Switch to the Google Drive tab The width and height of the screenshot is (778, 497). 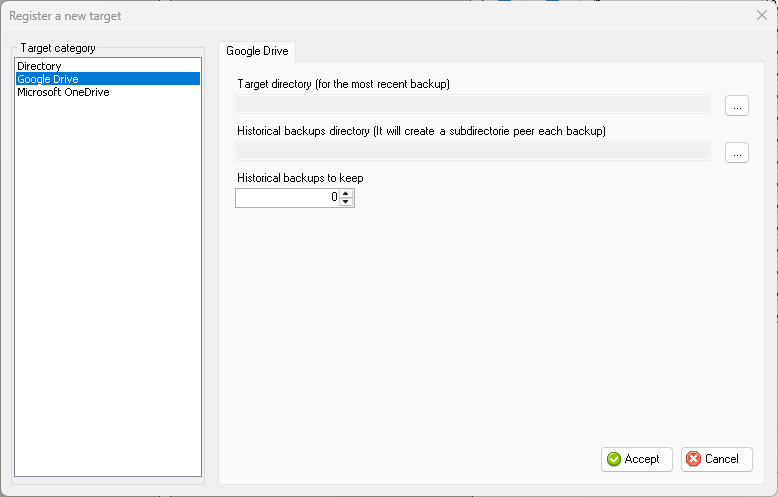point(257,51)
